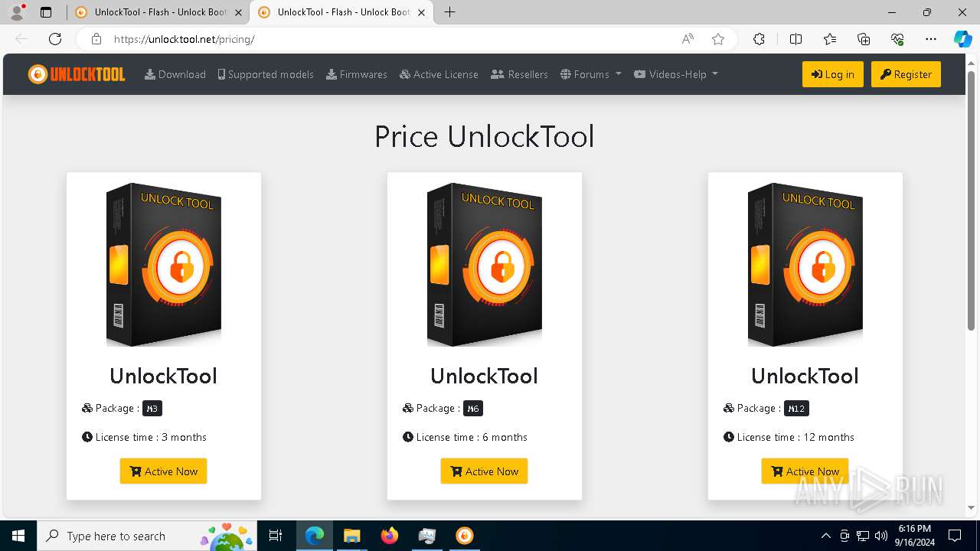The height and width of the screenshot is (551, 980).
Task: Open Task View on taskbar
Action: click(x=276, y=536)
